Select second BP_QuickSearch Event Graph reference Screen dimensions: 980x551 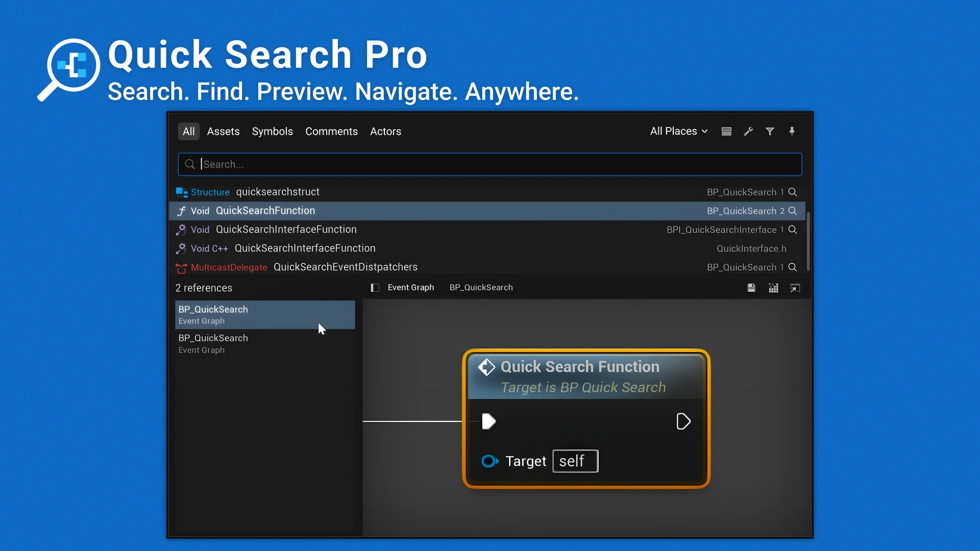tap(265, 344)
